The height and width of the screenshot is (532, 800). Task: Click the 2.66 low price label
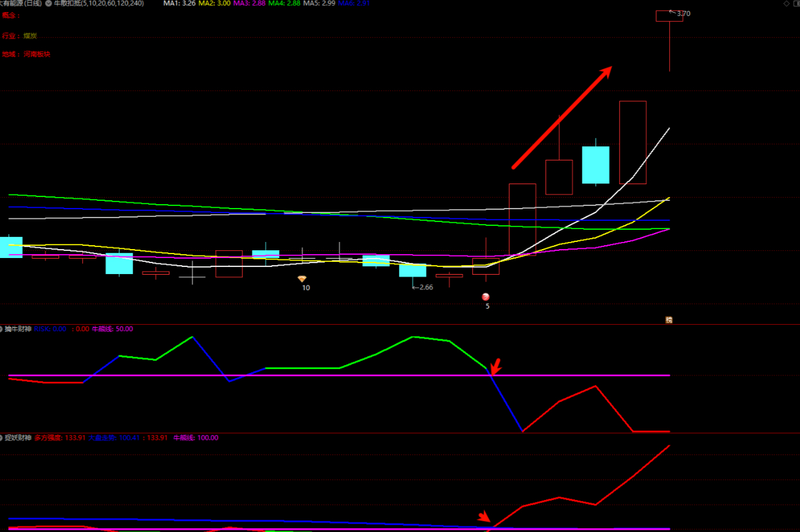point(425,287)
